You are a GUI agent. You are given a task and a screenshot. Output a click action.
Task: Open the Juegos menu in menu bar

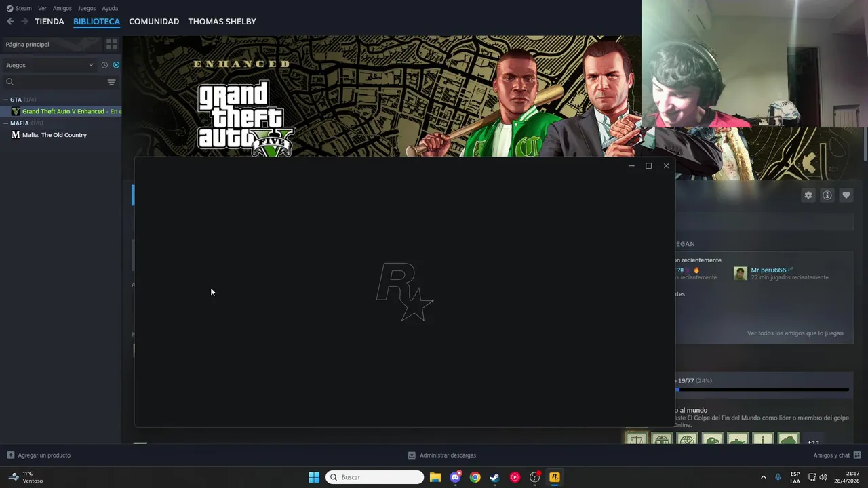[x=87, y=8]
